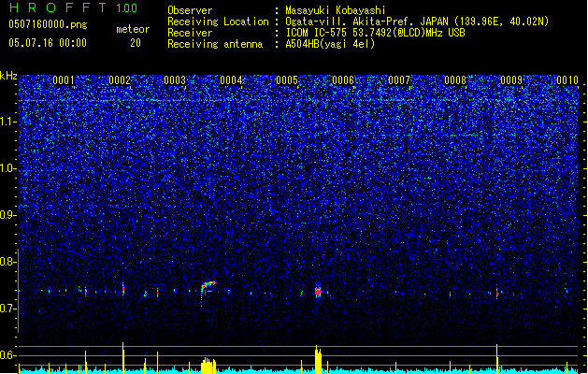588x374 pixels.
Task: Click time marker 0003
Action: (175, 79)
